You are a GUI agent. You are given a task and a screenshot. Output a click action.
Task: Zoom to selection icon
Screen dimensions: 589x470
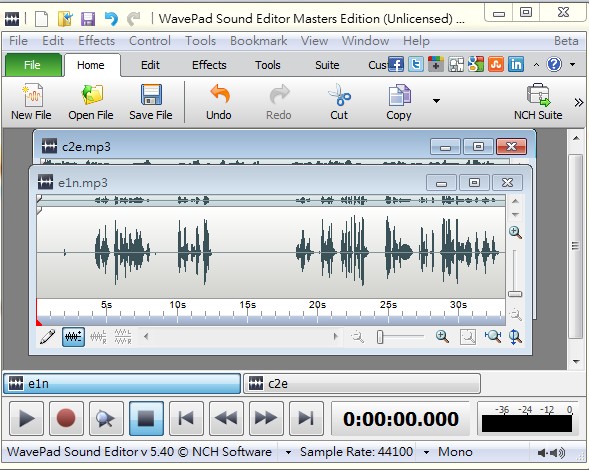tap(468, 337)
